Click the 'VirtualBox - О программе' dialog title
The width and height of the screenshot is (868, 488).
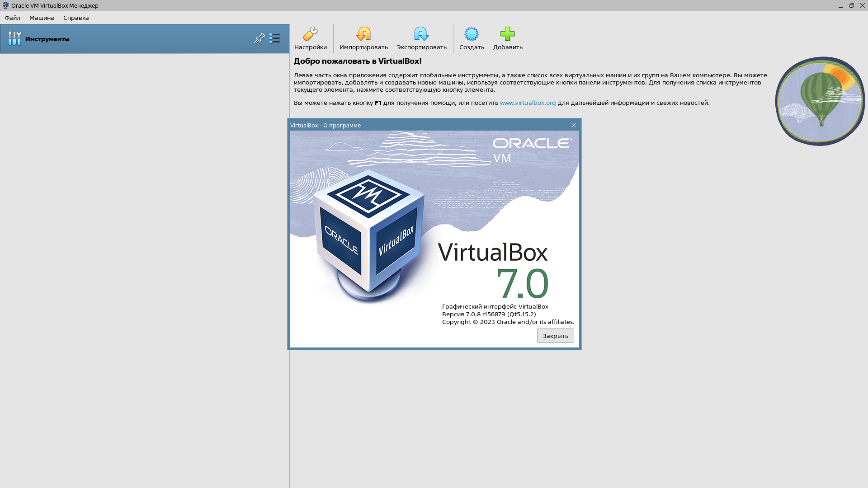point(325,125)
